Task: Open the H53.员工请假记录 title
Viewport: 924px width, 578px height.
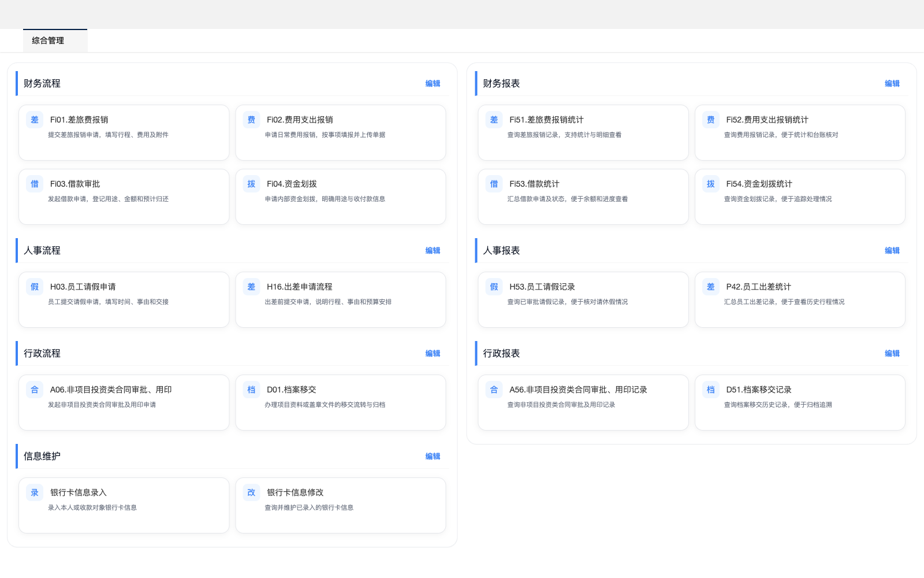Action: pyautogui.click(x=542, y=287)
